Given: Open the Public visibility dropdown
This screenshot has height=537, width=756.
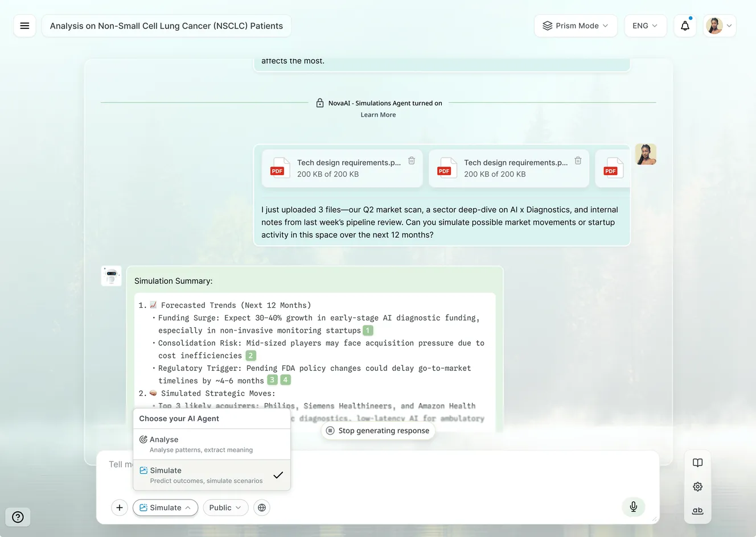Looking at the screenshot, I should (225, 507).
